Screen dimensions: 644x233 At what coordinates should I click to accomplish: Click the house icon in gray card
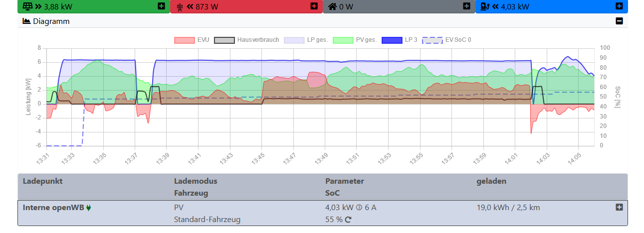coord(333,6)
